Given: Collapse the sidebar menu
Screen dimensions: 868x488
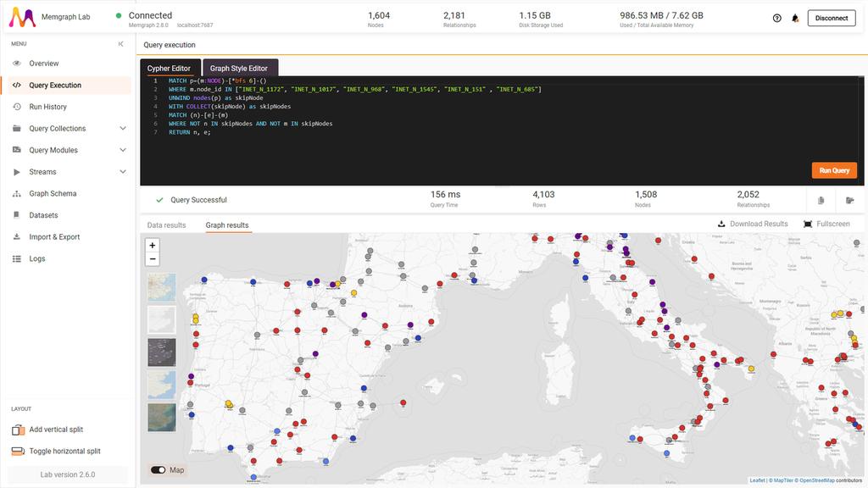Looking at the screenshot, I should (120, 44).
